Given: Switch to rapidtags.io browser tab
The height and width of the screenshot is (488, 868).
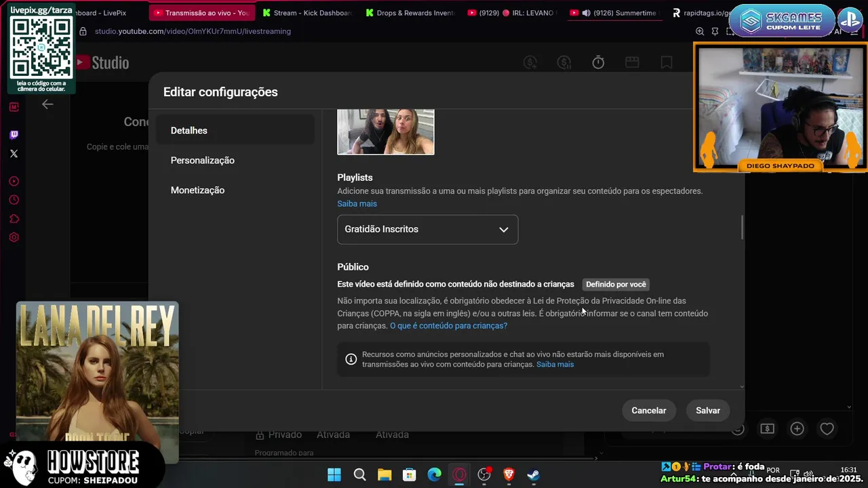Looking at the screenshot, I should pyautogui.click(x=702, y=13).
